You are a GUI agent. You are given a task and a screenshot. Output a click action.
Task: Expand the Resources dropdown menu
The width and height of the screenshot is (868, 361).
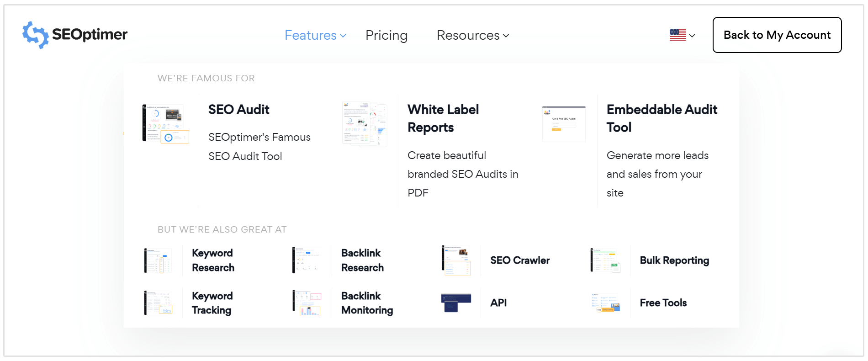[x=472, y=35]
